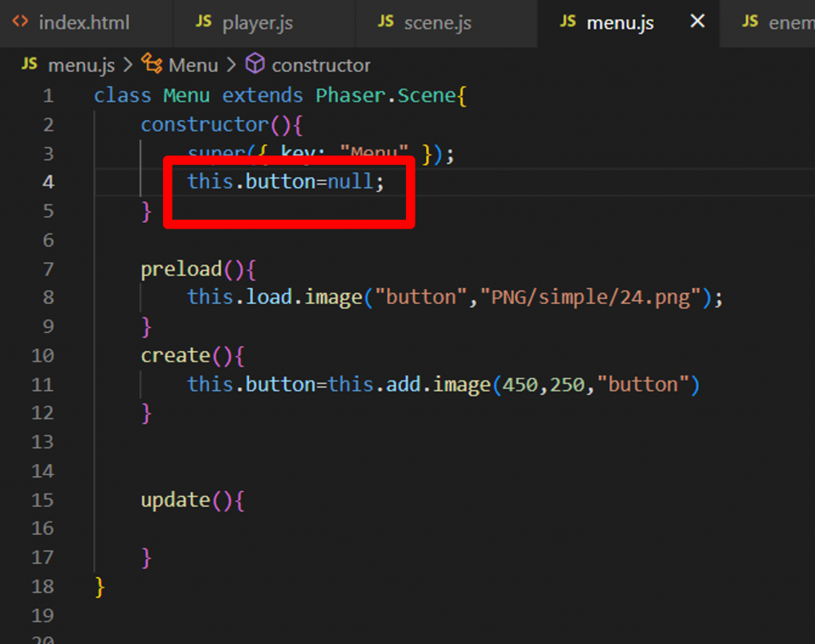Click the HTML file icon on index.html tab

[20, 21]
